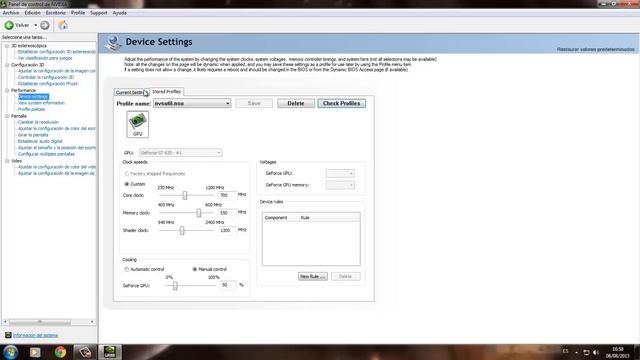
Task: Open the Volver history dropdown arrow
Action: (x=36, y=25)
